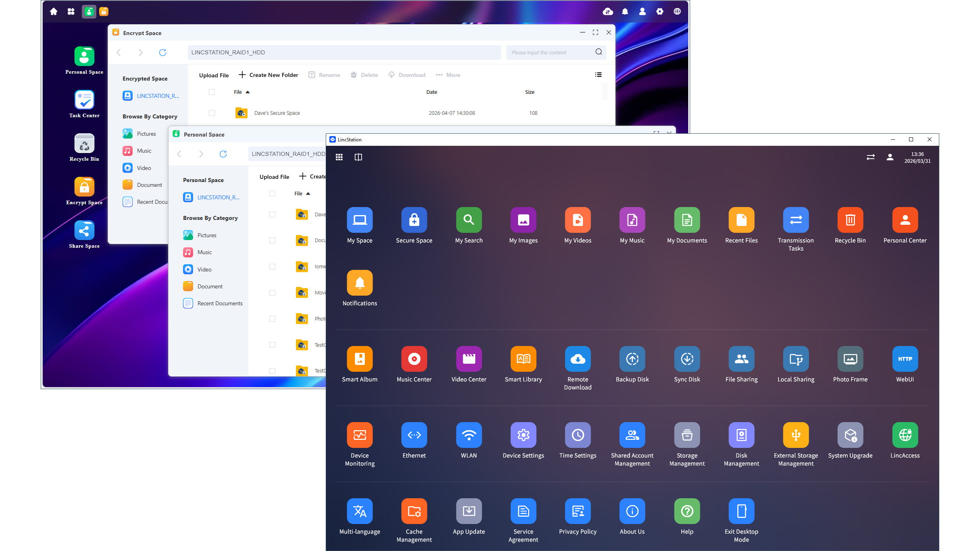Screen dimensions: 980x551
Task: Open My Videos
Action: 578,220
